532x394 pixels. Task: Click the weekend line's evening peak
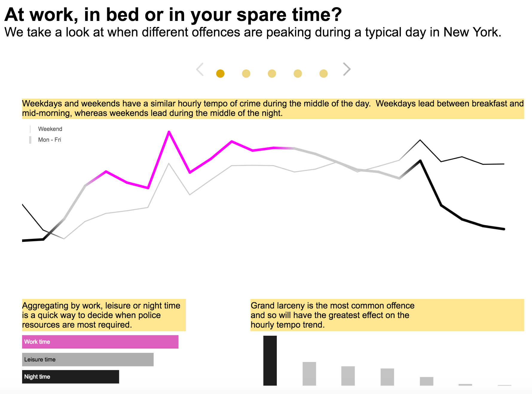[420, 140]
